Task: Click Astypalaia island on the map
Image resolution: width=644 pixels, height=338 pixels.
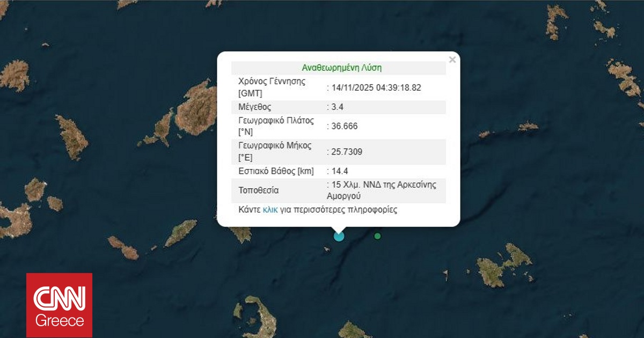Action: [500, 266]
